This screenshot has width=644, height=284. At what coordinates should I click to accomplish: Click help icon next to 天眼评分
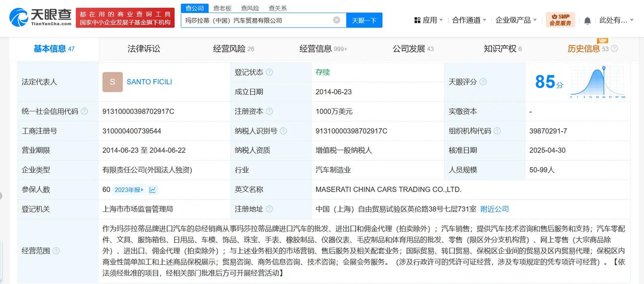click(x=483, y=82)
